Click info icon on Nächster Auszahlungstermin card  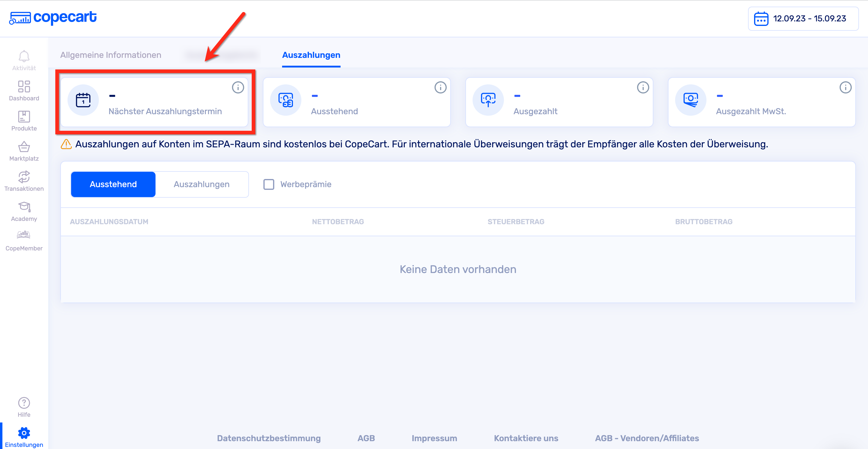point(238,88)
